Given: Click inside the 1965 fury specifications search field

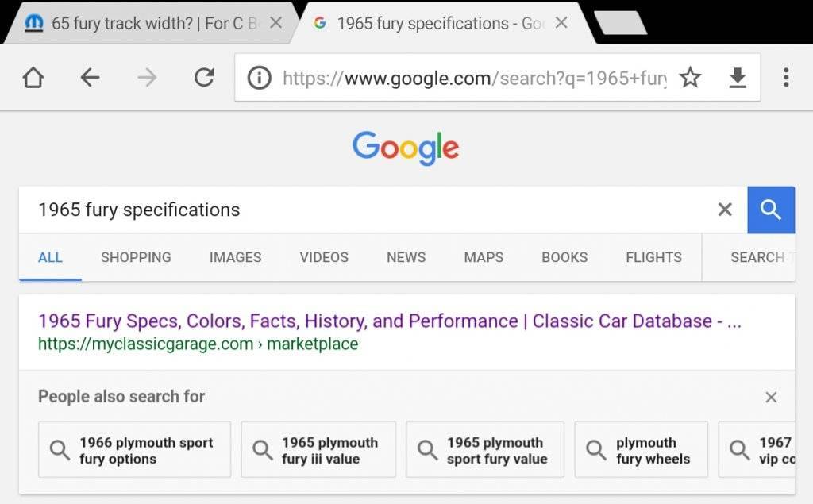Looking at the screenshot, I should tap(318, 210).
